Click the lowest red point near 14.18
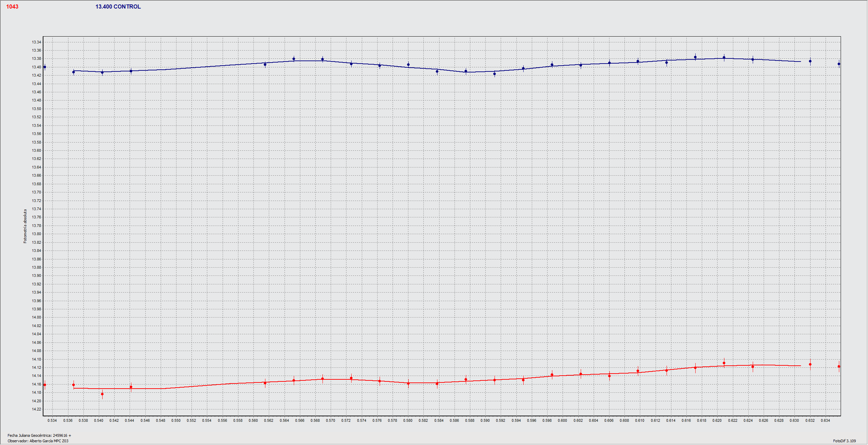868x445 pixels. [x=102, y=394]
